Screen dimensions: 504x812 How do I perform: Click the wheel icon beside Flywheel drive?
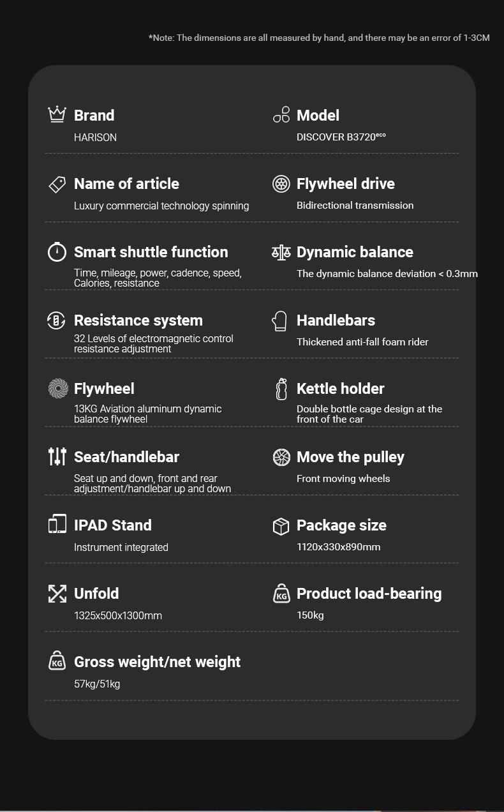[x=281, y=184]
